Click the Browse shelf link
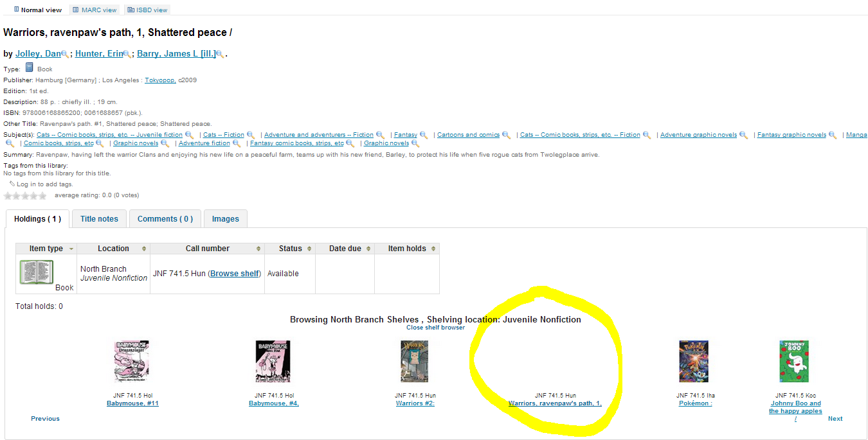Viewport: 868px width, 440px height. (234, 274)
